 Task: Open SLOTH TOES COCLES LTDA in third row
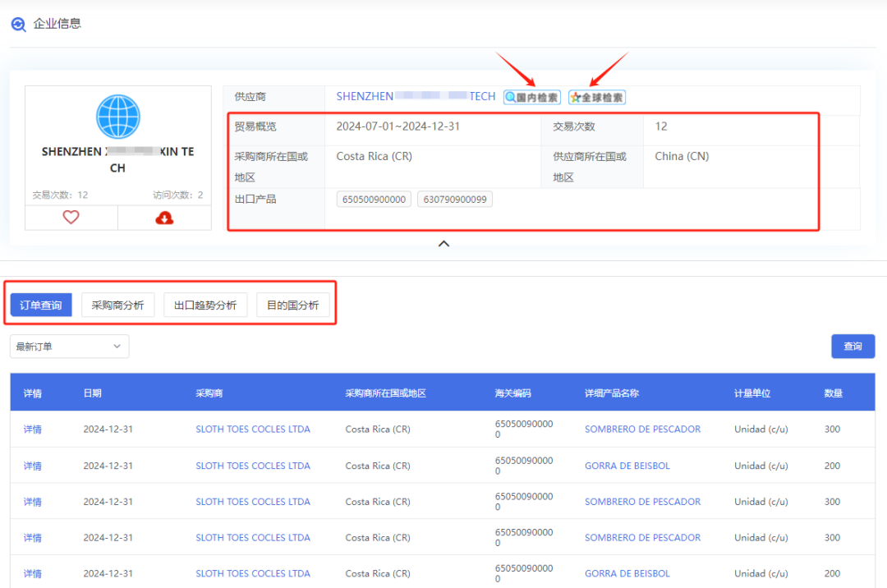(x=253, y=502)
